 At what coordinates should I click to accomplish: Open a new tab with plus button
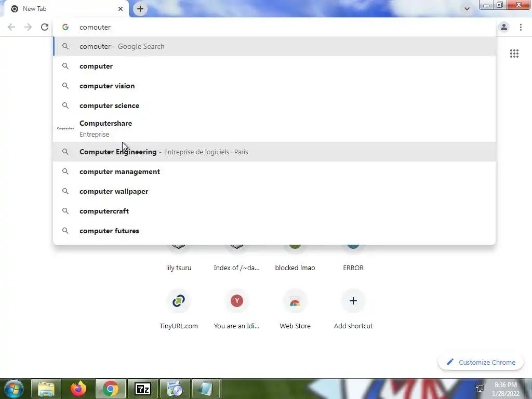(x=140, y=9)
